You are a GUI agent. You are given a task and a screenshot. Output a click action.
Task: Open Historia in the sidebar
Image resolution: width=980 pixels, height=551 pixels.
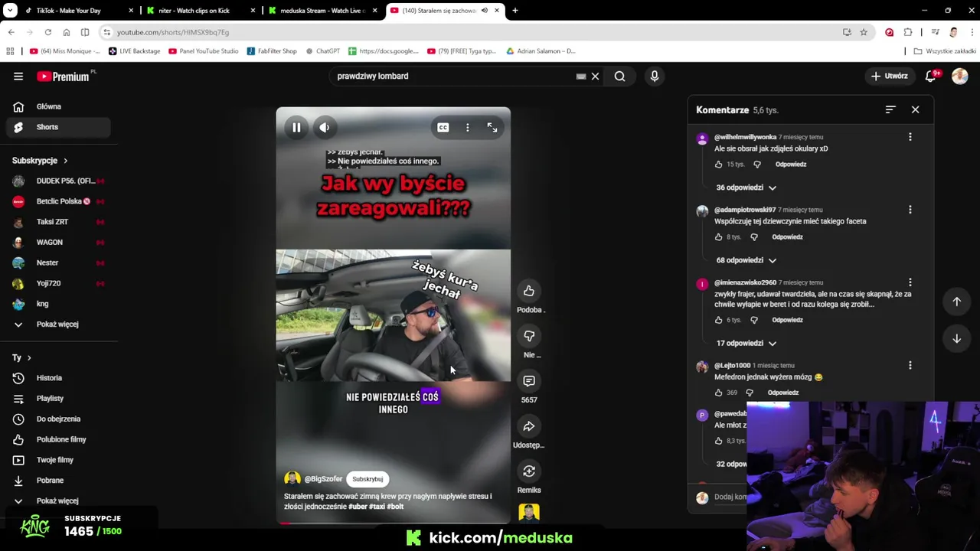[x=58, y=378]
